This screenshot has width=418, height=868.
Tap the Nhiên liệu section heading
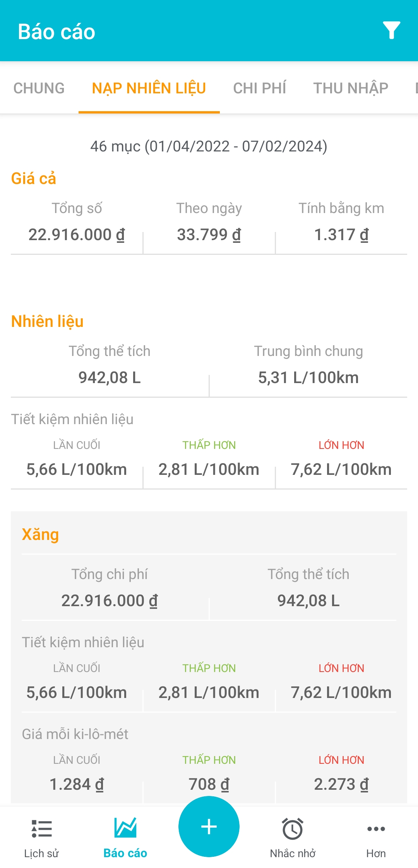pos(47,321)
